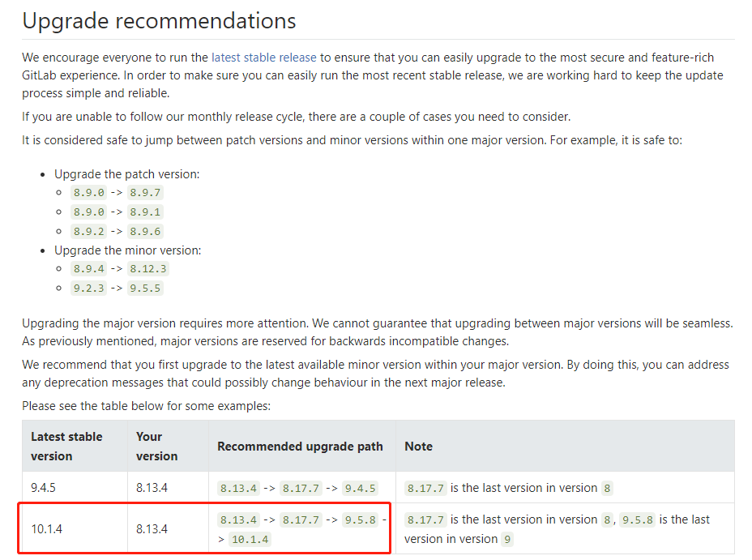Click the 8.9.4 version code
The width and height of the screenshot is (752, 560).
click(x=88, y=269)
